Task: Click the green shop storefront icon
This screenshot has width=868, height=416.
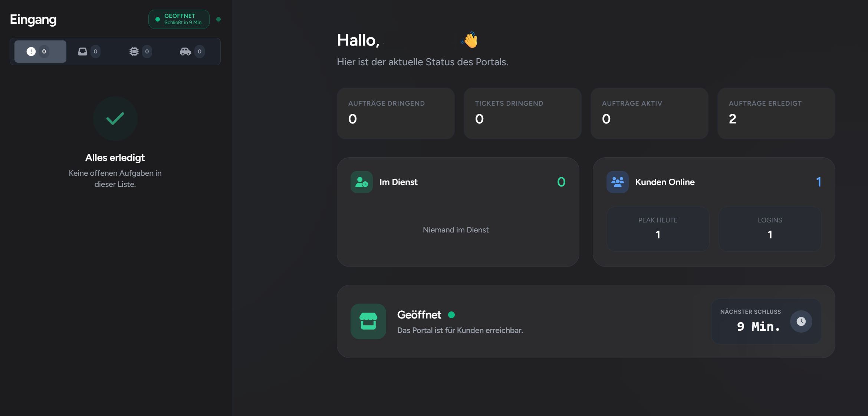Action: click(x=368, y=321)
